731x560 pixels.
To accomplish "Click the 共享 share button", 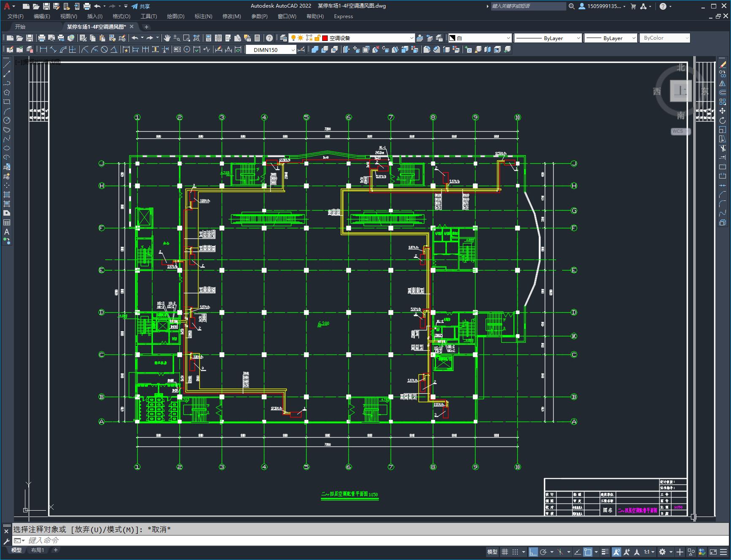I will [x=141, y=6].
